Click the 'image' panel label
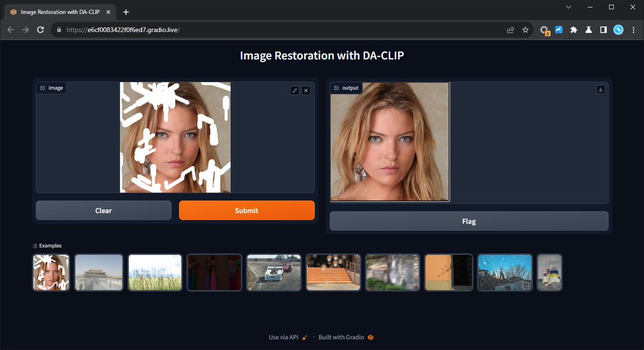Image resolution: width=644 pixels, height=350 pixels. [52, 88]
